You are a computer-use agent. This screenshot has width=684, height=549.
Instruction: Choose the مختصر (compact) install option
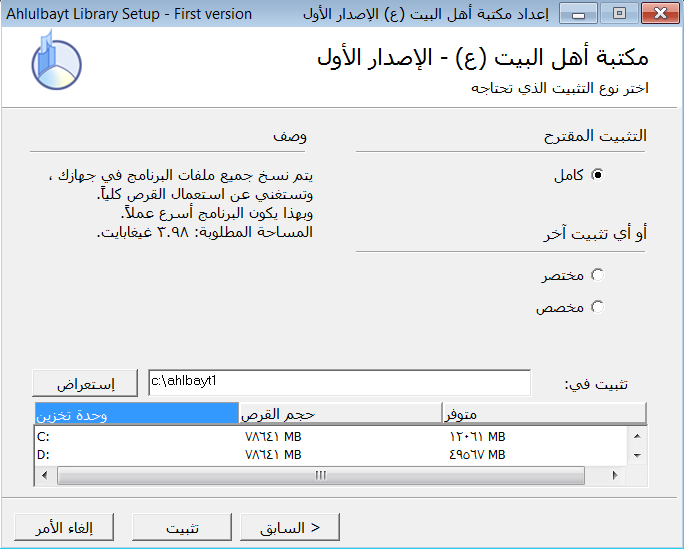[597, 275]
